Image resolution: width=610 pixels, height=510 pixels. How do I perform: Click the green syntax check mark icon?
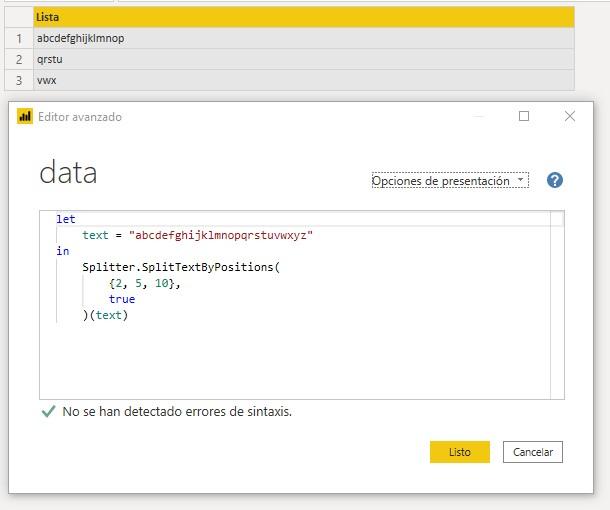(x=47, y=411)
